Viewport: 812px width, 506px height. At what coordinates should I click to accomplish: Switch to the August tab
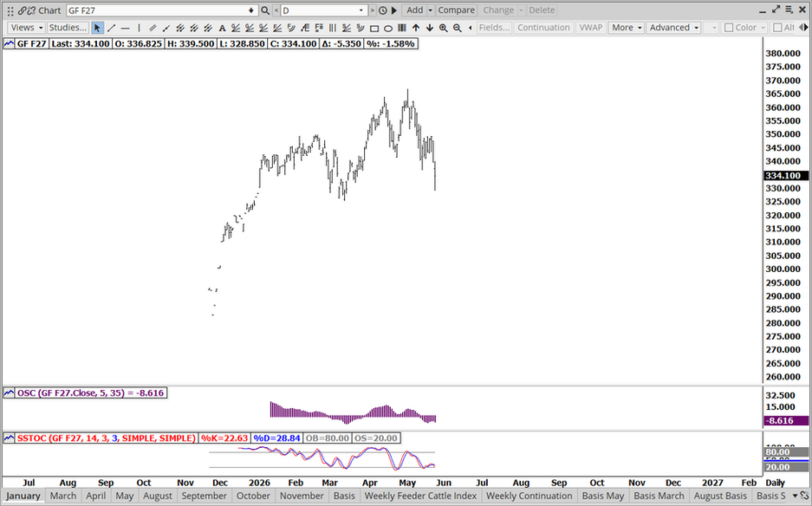[158, 496]
